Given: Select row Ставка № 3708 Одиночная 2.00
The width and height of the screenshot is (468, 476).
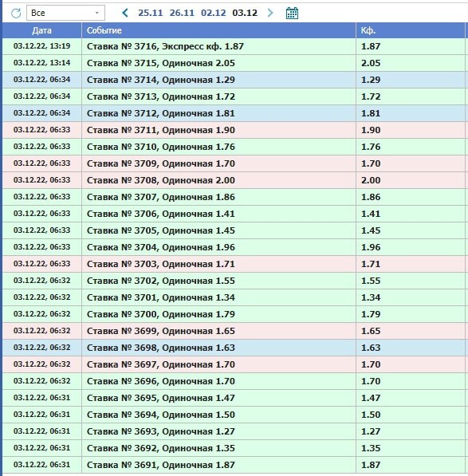Looking at the screenshot, I should tap(234, 180).
